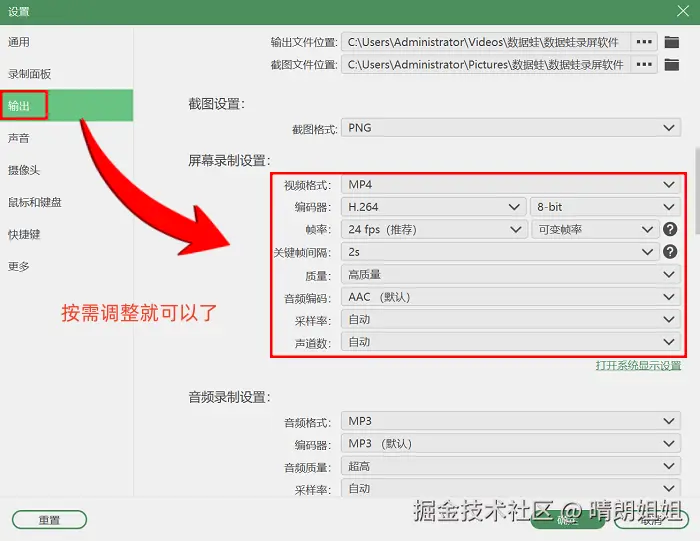Click inside the screenshot file path field
Screen dimensions: 700x541
pos(486,64)
